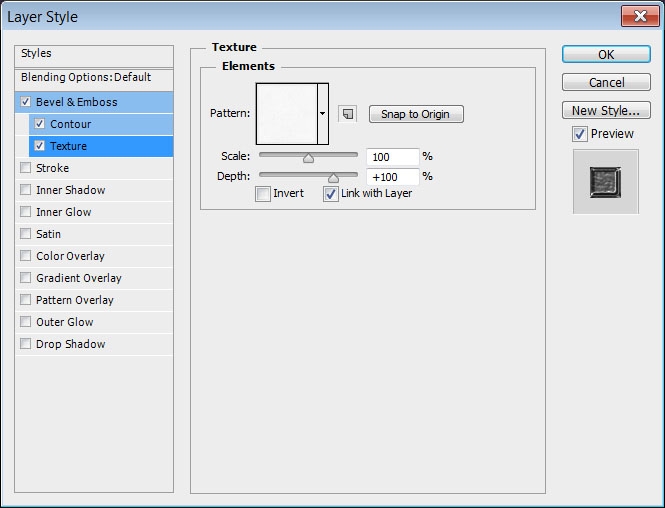The width and height of the screenshot is (665, 508).
Task: Click the style preview thumbnail
Action: pyautogui.click(x=606, y=182)
